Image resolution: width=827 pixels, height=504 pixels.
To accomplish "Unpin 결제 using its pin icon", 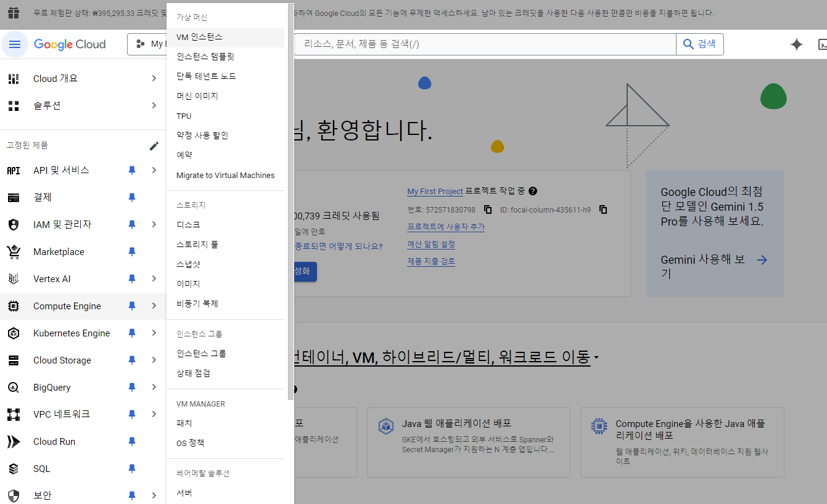I will pyautogui.click(x=131, y=198).
